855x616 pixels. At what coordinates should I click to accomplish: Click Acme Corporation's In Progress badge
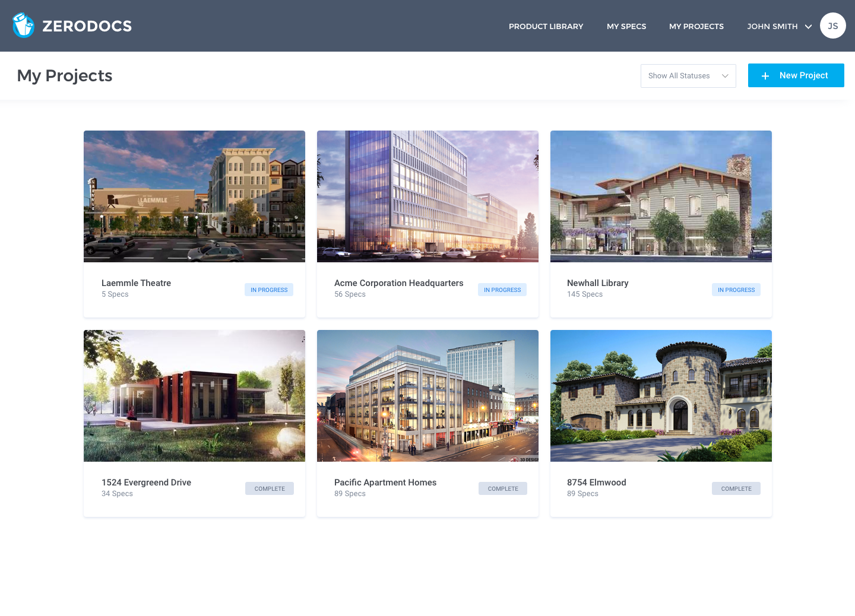click(502, 290)
